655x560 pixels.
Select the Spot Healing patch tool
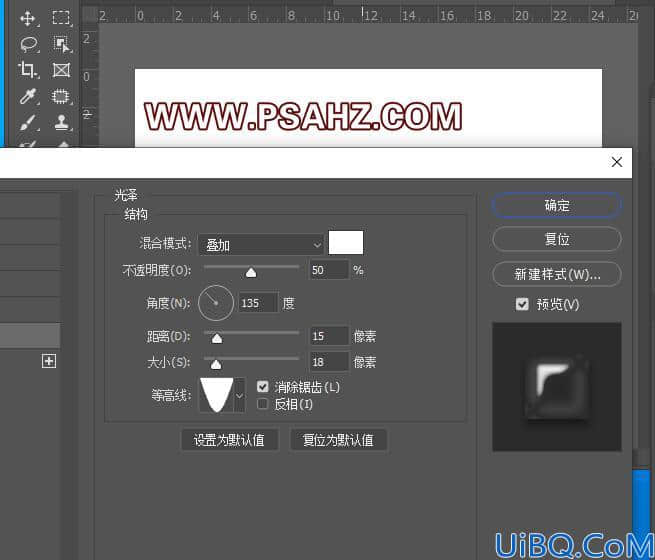(61, 96)
